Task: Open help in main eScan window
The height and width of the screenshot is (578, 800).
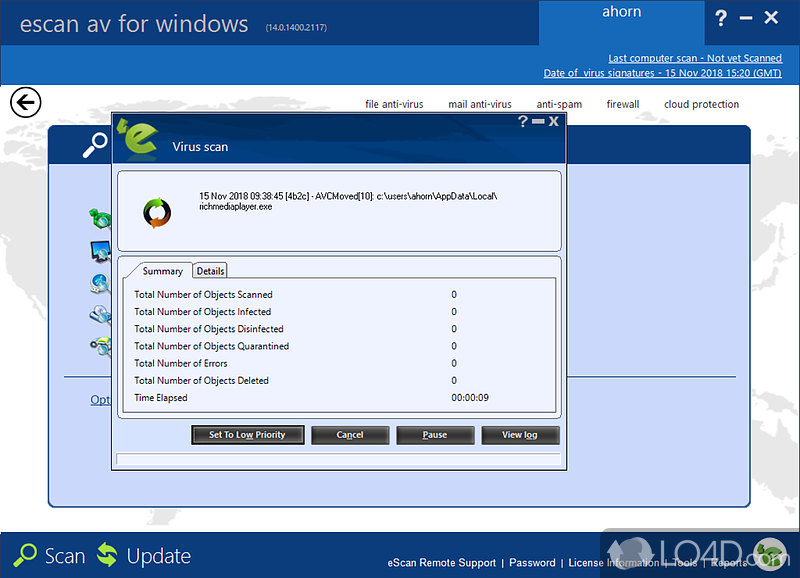Action: tap(720, 18)
